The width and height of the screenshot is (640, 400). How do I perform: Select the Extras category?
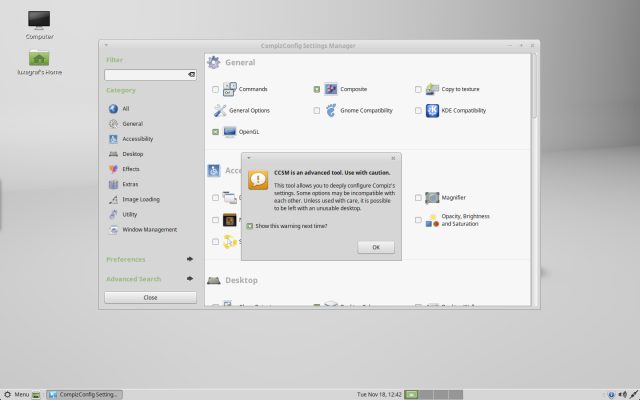(x=130, y=184)
